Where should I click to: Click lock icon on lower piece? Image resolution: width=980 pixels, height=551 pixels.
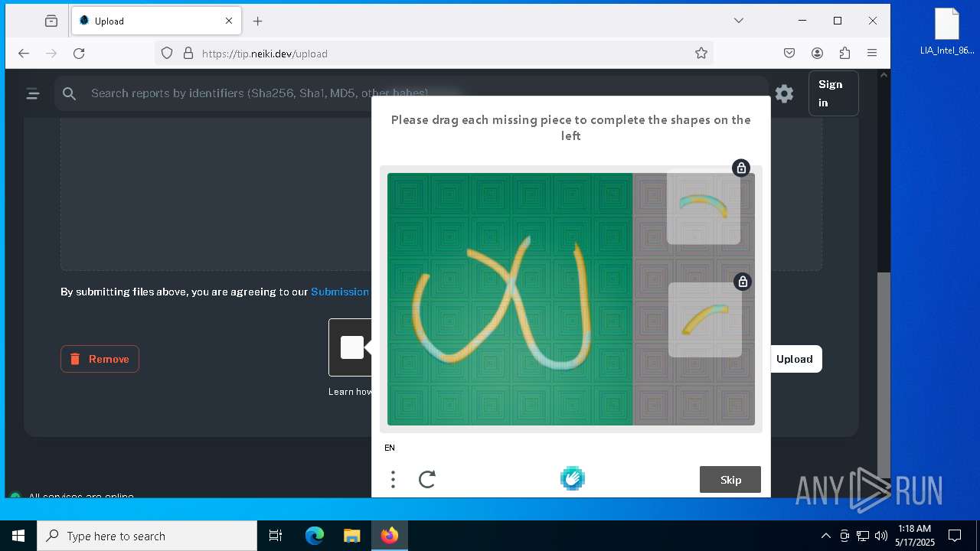click(742, 282)
